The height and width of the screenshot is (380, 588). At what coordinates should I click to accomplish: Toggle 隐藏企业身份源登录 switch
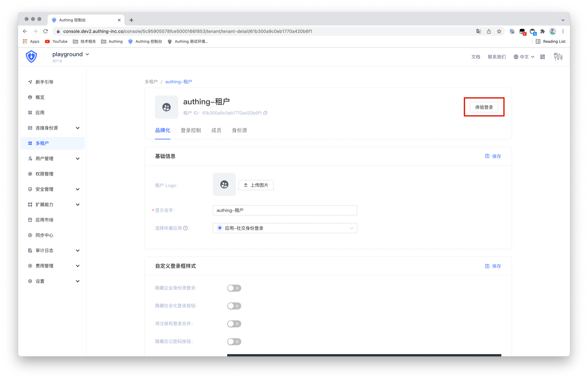[234, 288]
